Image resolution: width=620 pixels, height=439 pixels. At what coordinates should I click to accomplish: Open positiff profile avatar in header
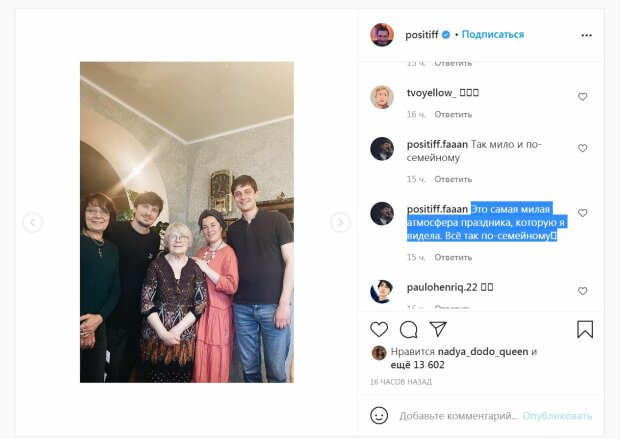382,35
